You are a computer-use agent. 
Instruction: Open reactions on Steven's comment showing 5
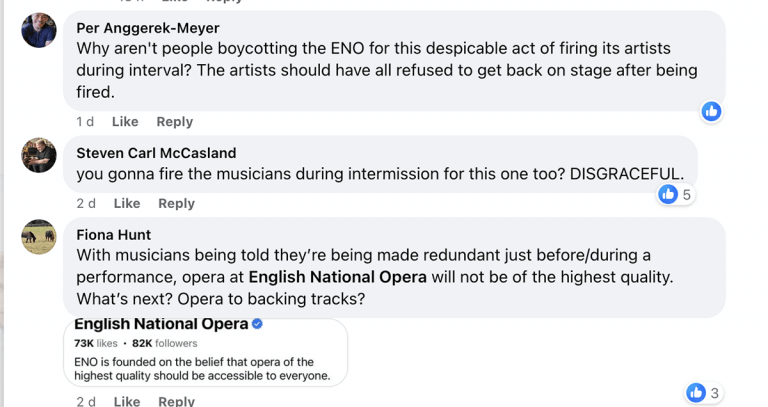(x=675, y=195)
